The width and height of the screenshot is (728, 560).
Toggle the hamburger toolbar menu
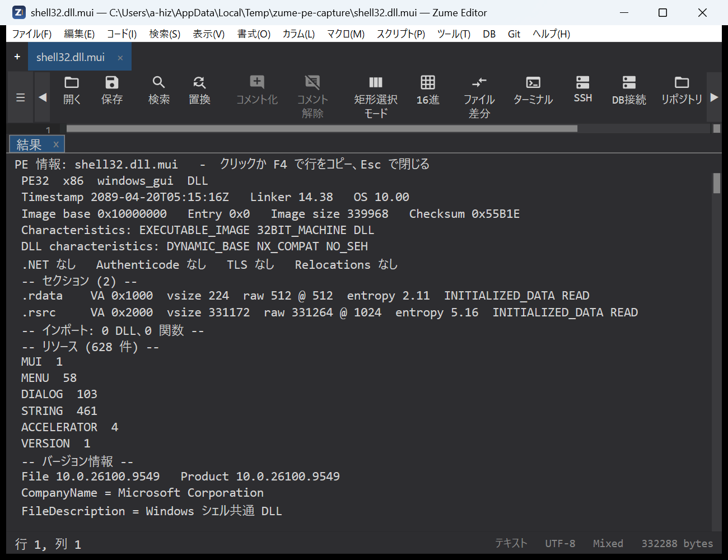(21, 97)
